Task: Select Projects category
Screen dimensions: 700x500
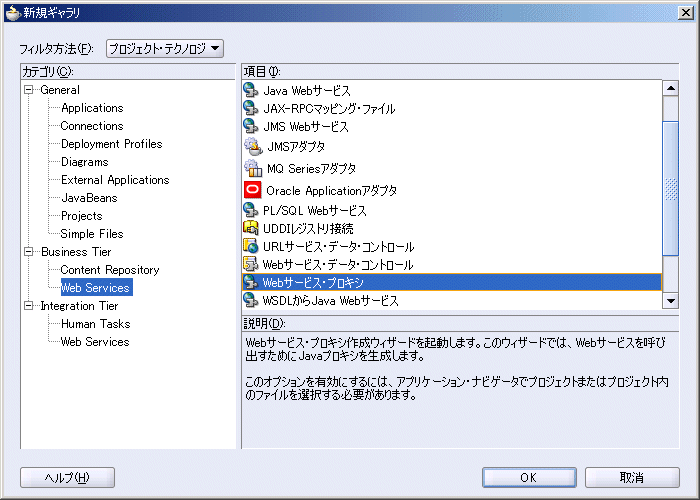Action: tap(82, 216)
